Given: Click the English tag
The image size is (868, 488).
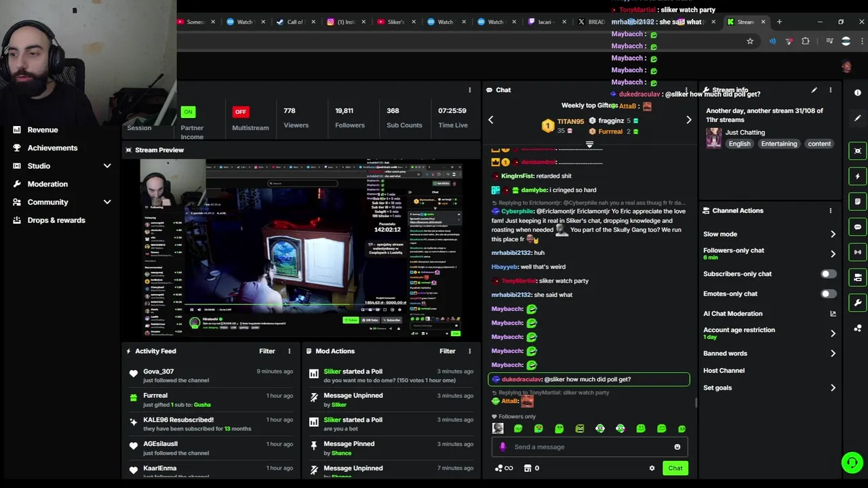Looking at the screenshot, I should click(739, 144).
